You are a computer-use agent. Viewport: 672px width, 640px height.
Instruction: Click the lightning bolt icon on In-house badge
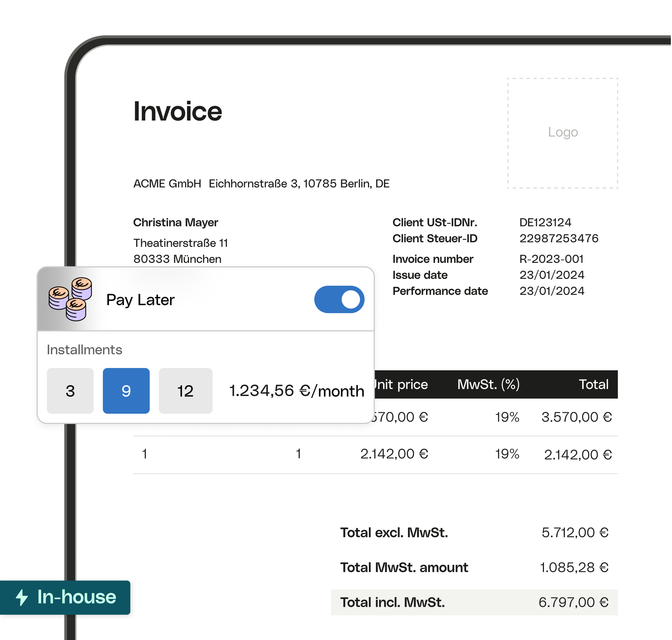(x=22, y=598)
